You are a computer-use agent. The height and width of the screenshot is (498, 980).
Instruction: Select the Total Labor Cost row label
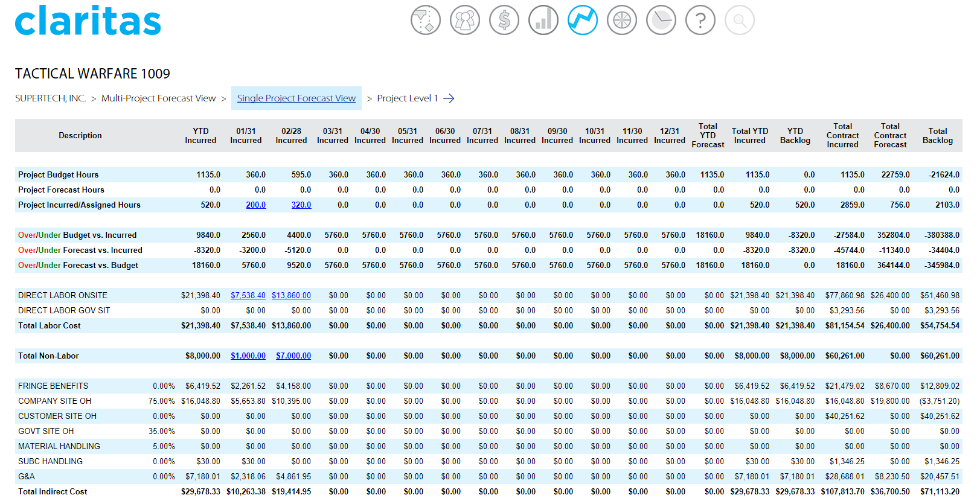50,325
